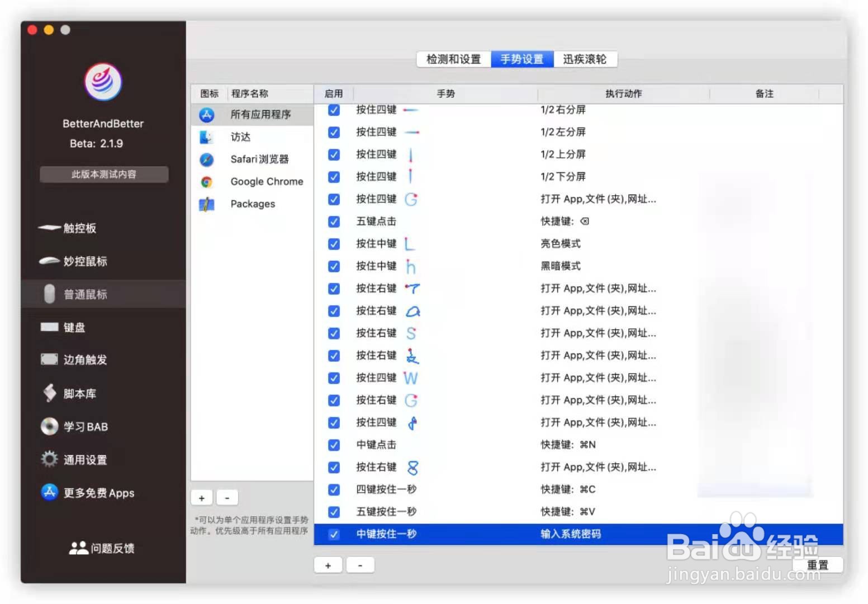
Task: Select the 访达 app in the program list
Action: coord(206,137)
